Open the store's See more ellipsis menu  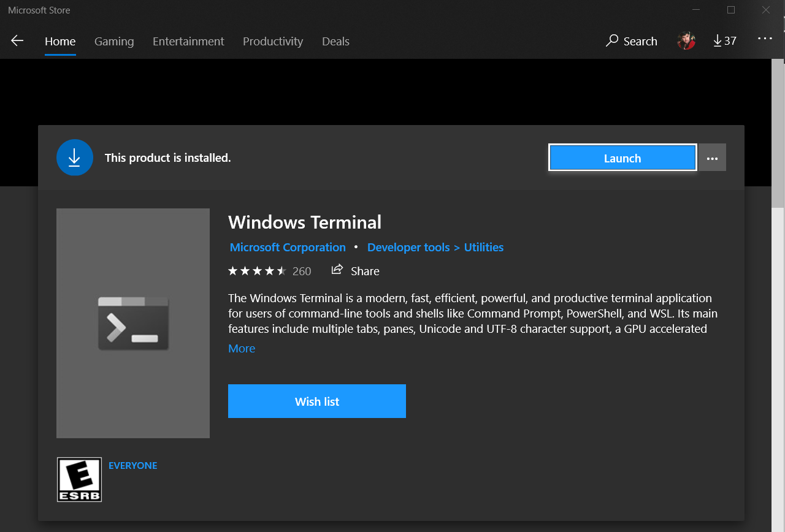point(765,39)
